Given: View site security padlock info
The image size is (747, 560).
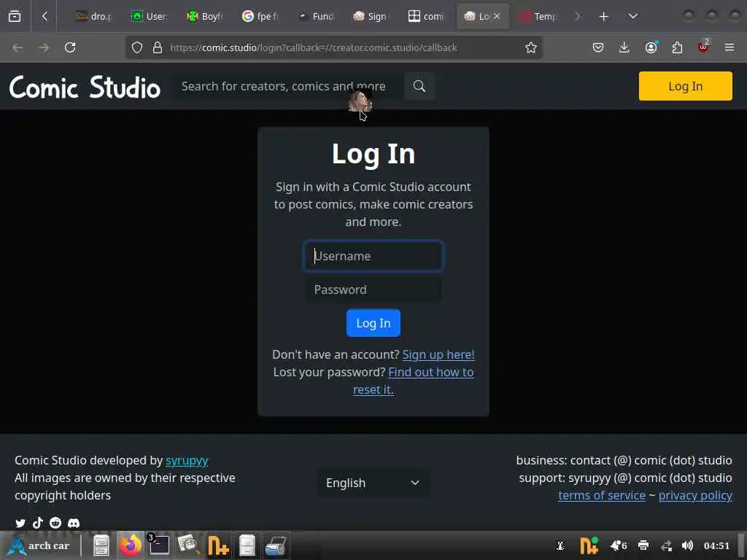Looking at the screenshot, I should (158, 47).
